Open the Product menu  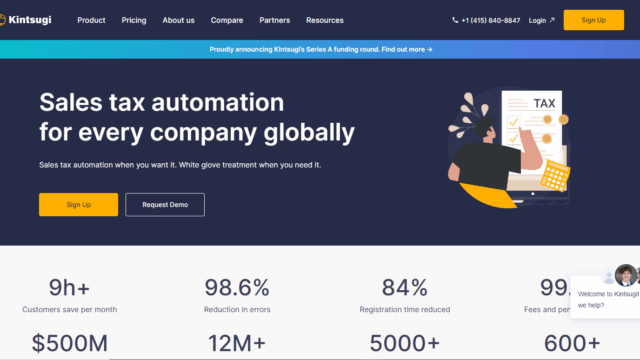(x=91, y=20)
